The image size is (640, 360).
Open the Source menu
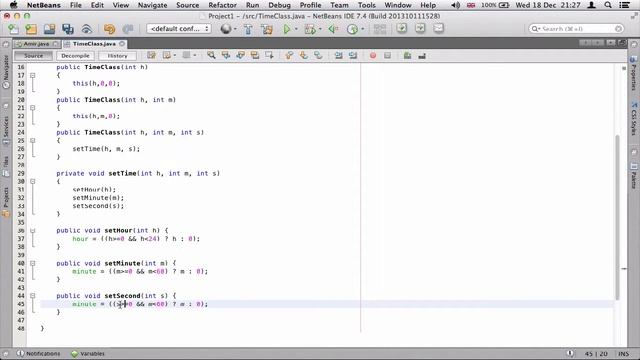[188, 5]
